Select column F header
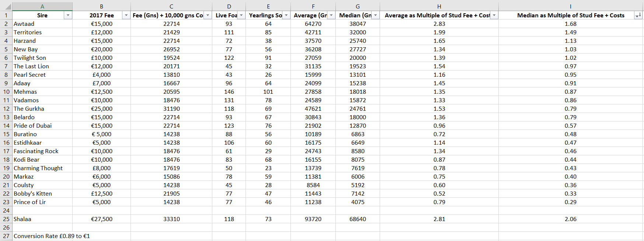This screenshot has width=644, height=241. [313, 6]
